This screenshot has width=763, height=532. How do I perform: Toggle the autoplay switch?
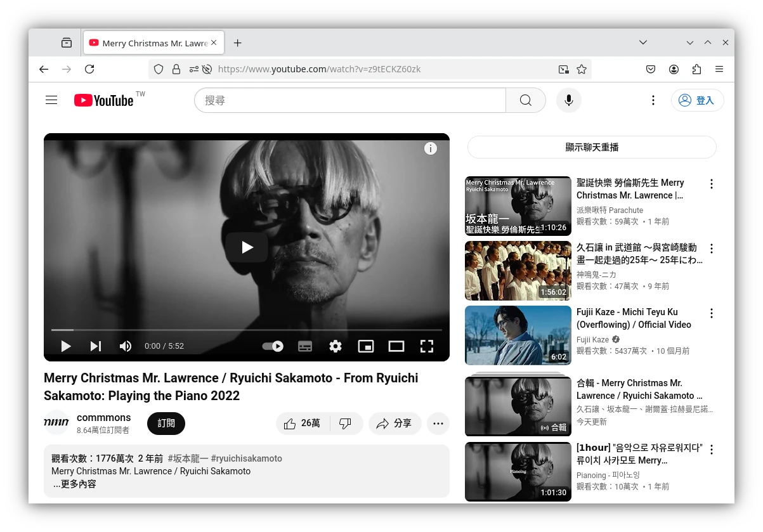click(x=273, y=346)
